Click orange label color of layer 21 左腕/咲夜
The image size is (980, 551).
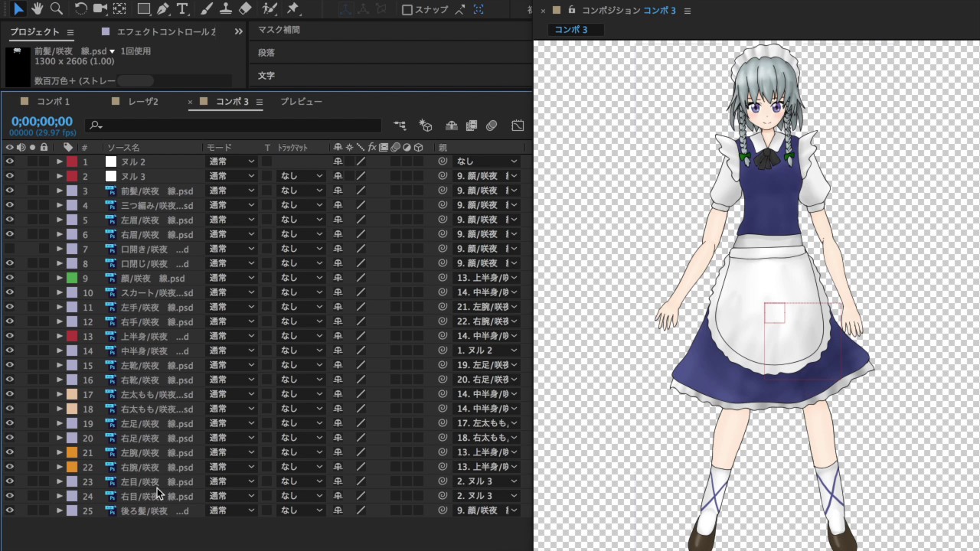[72, 452]
